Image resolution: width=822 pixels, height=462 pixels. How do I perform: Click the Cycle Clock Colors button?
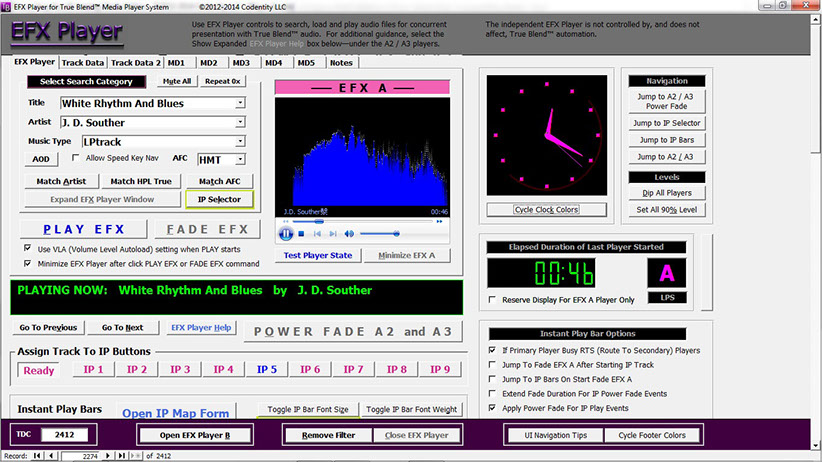(546, 210)
